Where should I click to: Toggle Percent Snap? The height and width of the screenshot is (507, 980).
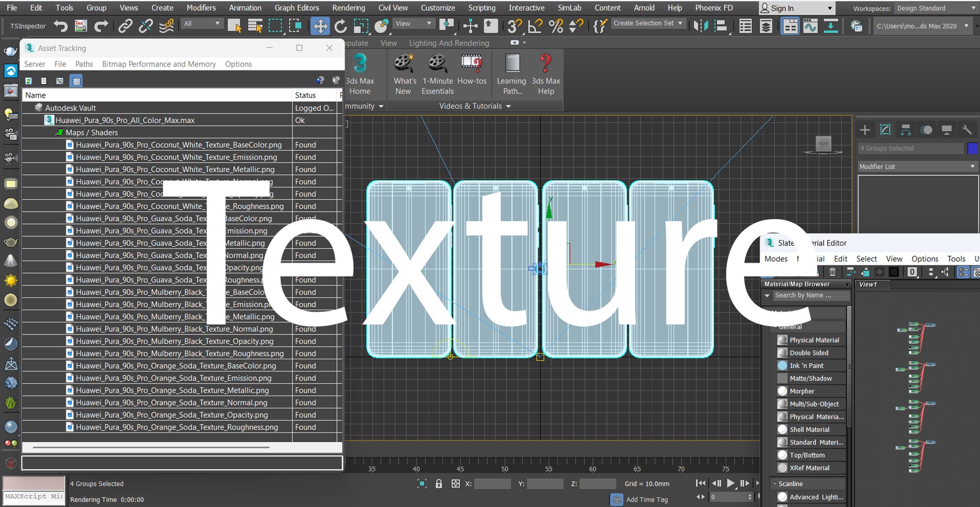tap(556, 26)
